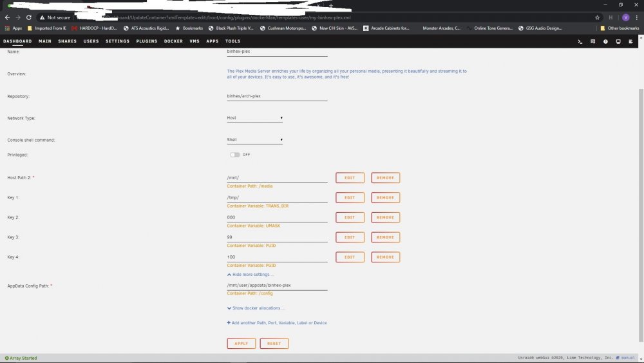
Task: Click the Reset button
Action: [274, 344]
